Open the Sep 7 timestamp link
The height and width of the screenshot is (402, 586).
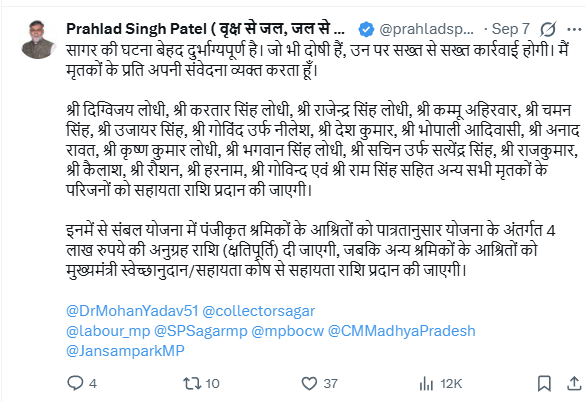[511, 29]
